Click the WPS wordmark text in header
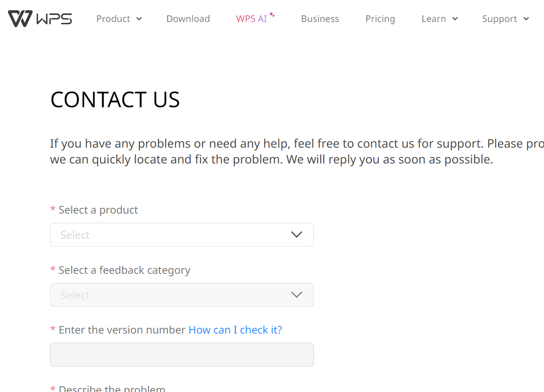The height and width of the screenshot is (392, 544). point(54,19)
